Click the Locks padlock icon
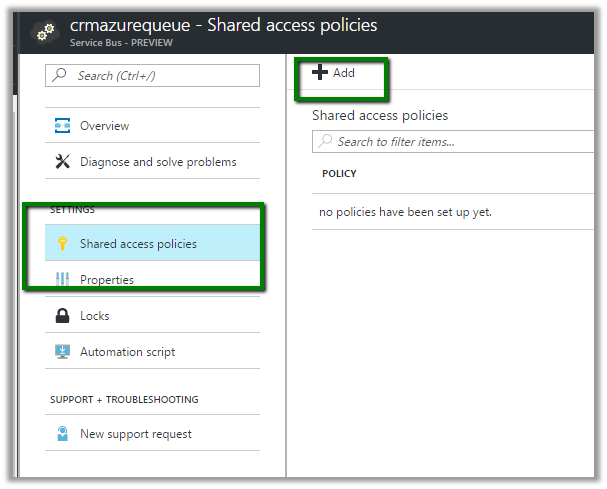 click(x=62, y=316)
